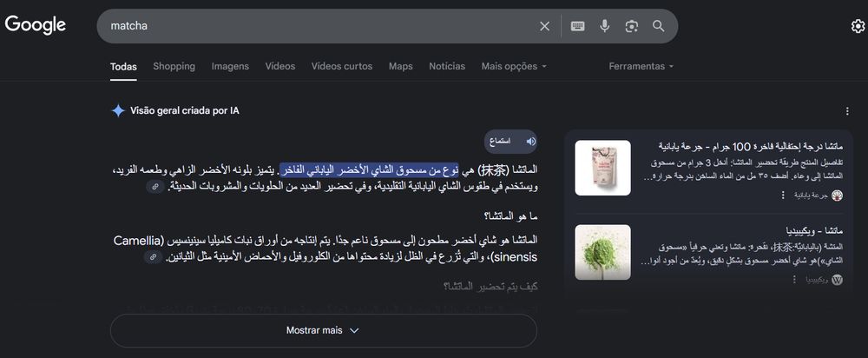
Task: Select the Todas tab
Action: tap(123, 67)
